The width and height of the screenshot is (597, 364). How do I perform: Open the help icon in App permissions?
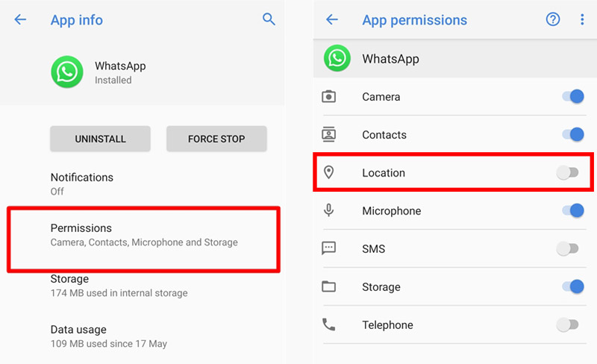coord(553,19)
